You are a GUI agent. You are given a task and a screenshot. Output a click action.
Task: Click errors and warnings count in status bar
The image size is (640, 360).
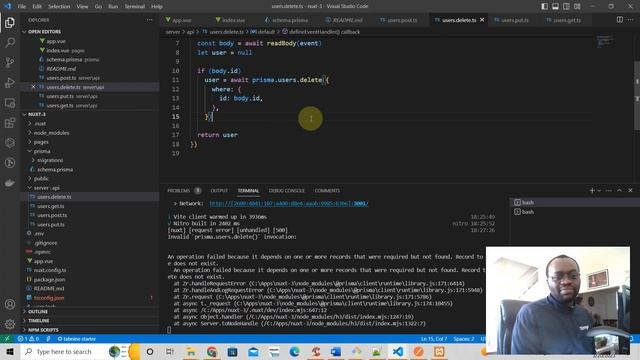pyautogui.click(x=28, y=339)
